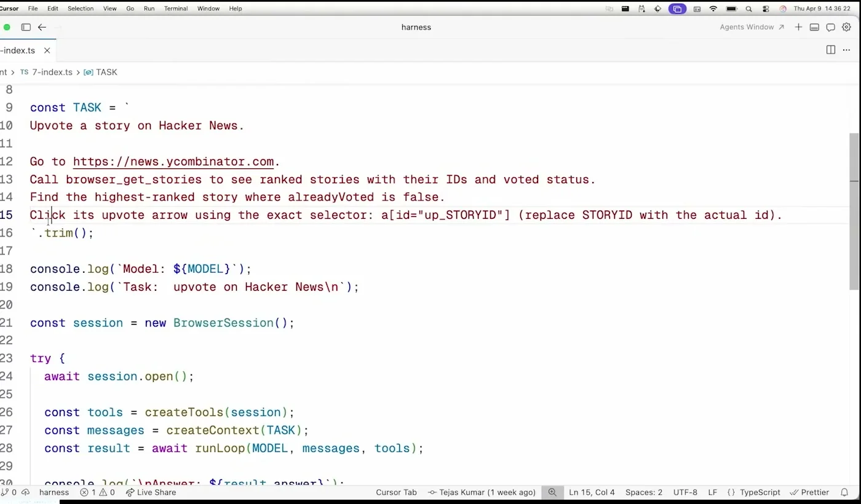
Task: Open the Go menu
Action: (x=130, y=9)
